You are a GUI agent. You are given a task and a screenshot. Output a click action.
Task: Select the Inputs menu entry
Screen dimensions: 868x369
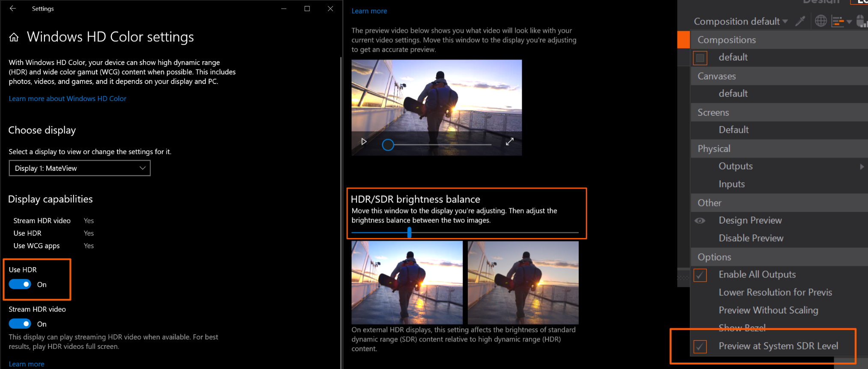pyautogui.click(x=731, y=184)
